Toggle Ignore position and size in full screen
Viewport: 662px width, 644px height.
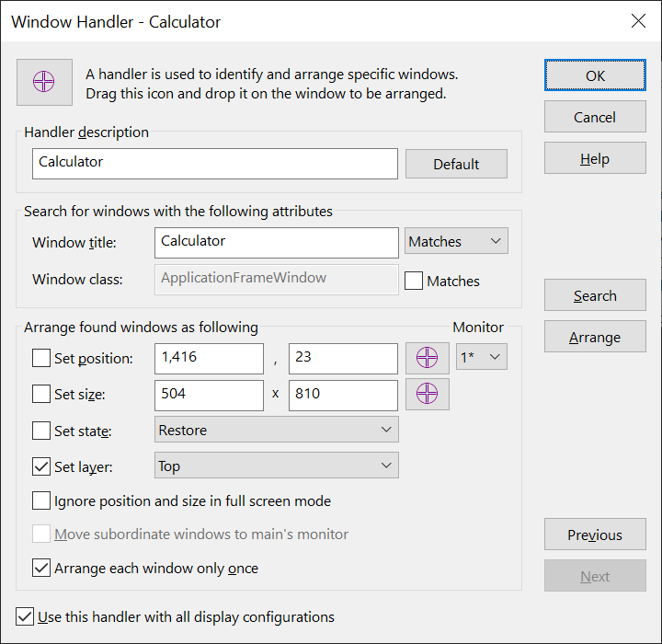[41, 500]
